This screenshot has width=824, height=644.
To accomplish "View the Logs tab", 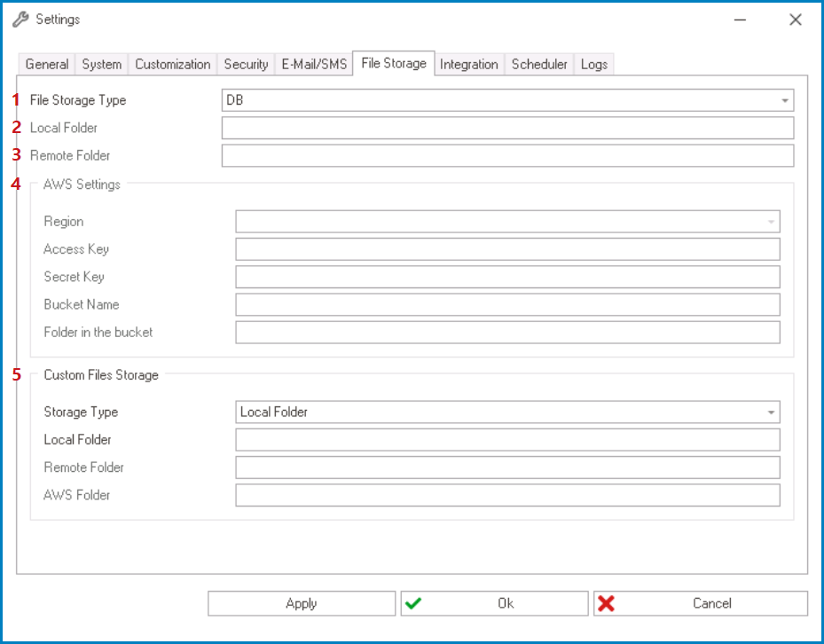I will (x=593, y=64).
